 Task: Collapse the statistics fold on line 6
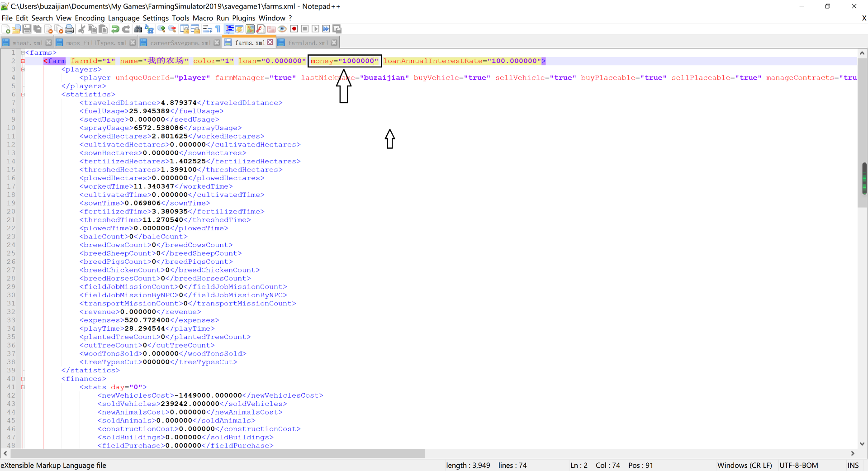pyautogui.click(x=23, y=95)
